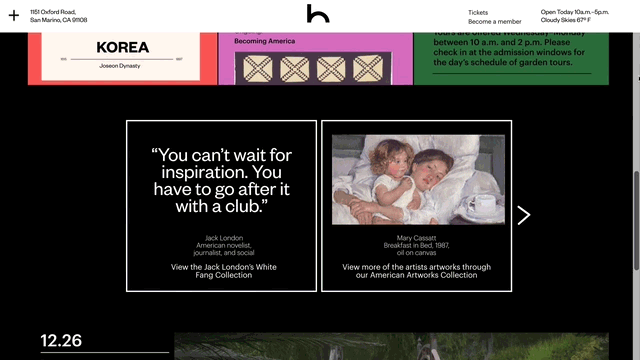Select the Korea Joseon Dynasty card
640x360 pixels.
[x=122, y=58]
